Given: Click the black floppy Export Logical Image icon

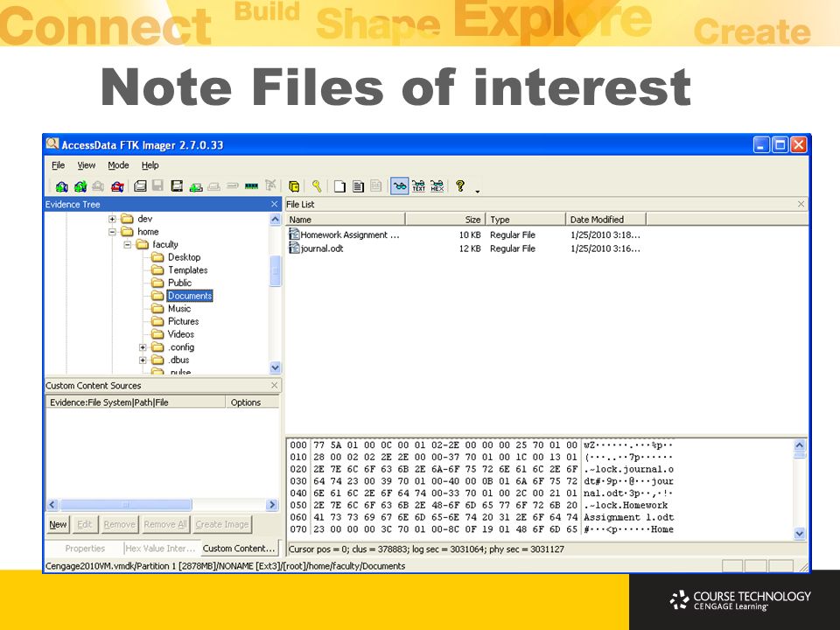Looking at the screenshot, I should (x=177, y=185).
